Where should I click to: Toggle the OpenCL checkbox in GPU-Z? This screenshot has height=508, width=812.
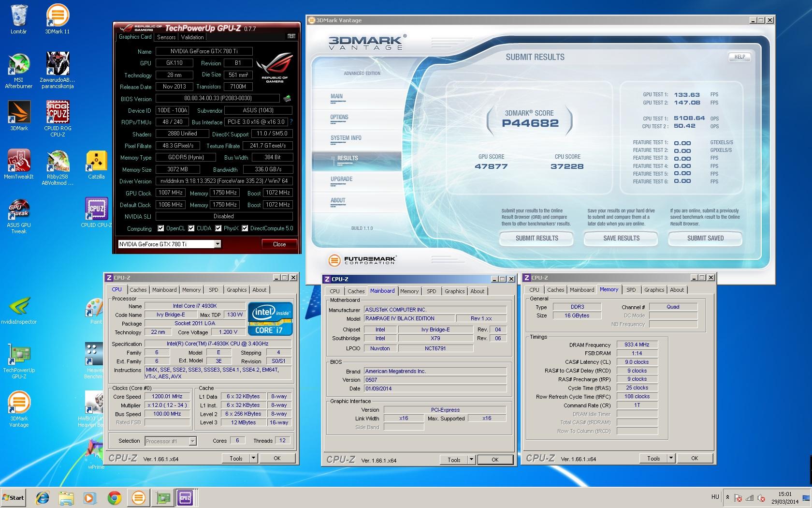(x=161, y=228)
